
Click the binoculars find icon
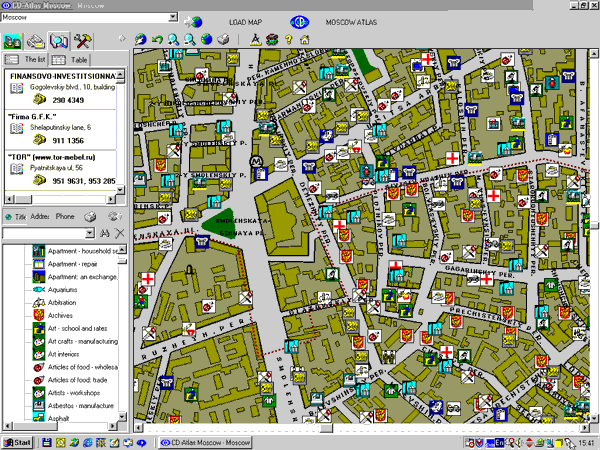click(x=104, y=233)
